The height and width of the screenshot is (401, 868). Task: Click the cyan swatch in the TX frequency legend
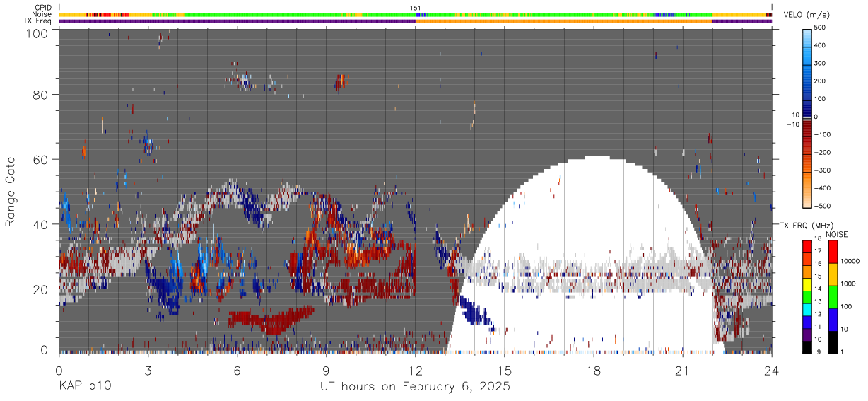click(809, 308)
